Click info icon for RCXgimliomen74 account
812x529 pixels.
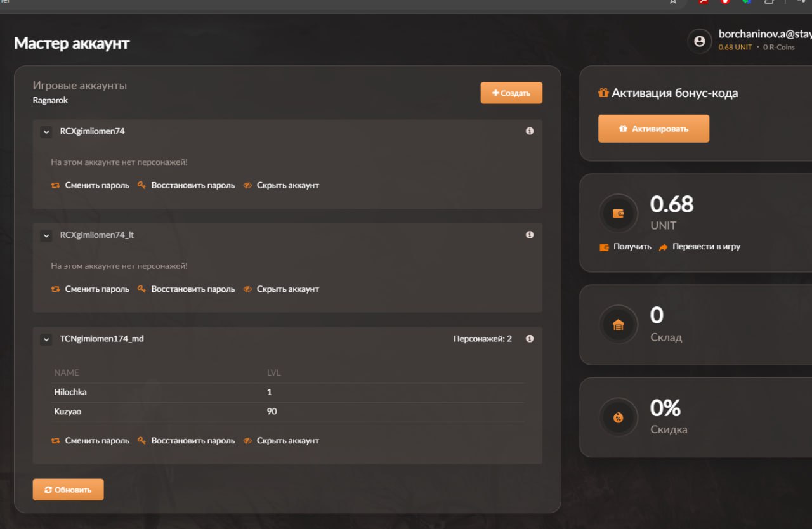(x=530, y=131)
